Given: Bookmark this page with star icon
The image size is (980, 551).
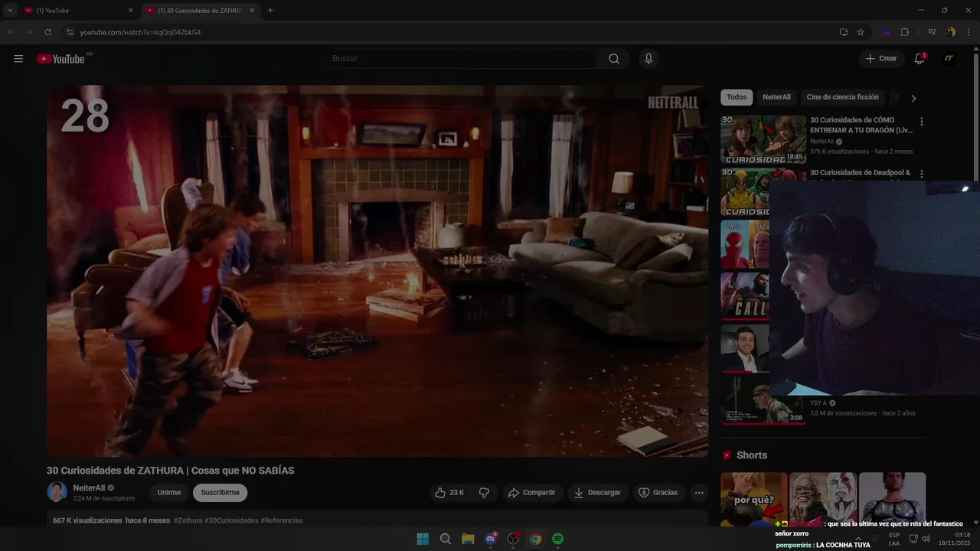Looking at the screenshot, I should [x=861, y=32].
